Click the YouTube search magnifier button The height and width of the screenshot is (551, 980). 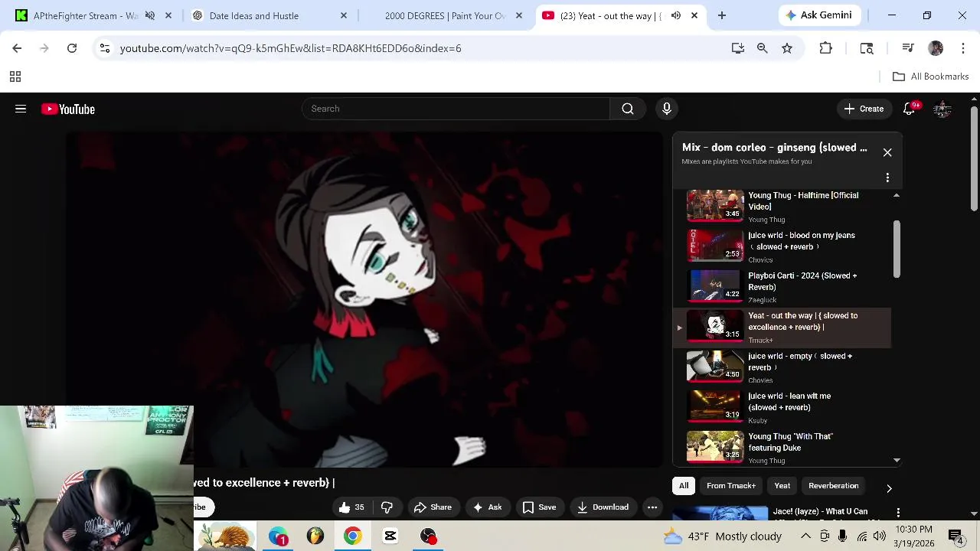click(628, 109)
